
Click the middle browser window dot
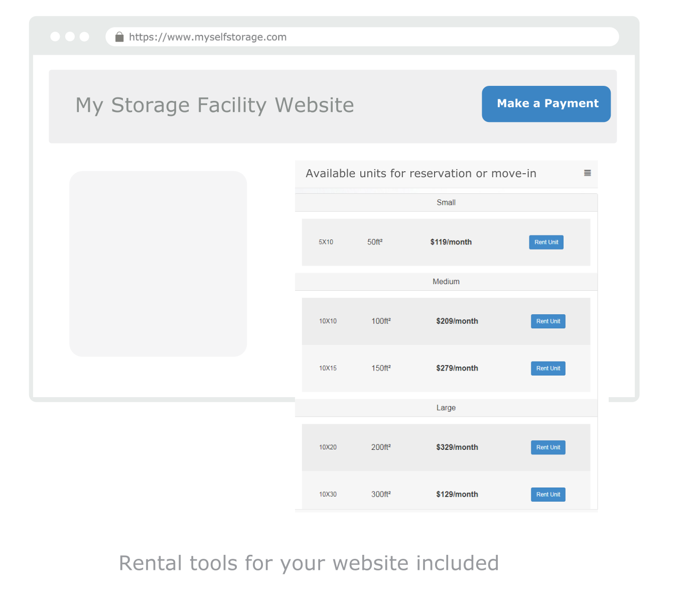point(70,36)
